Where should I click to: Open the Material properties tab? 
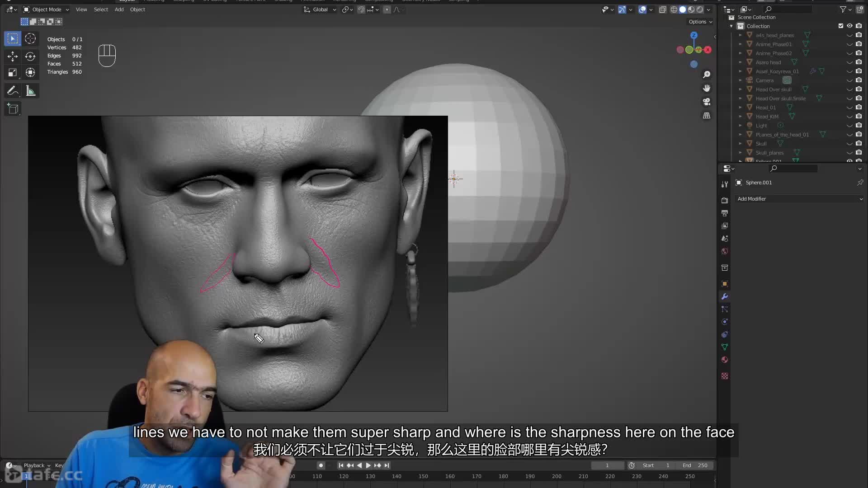point(725,360)
